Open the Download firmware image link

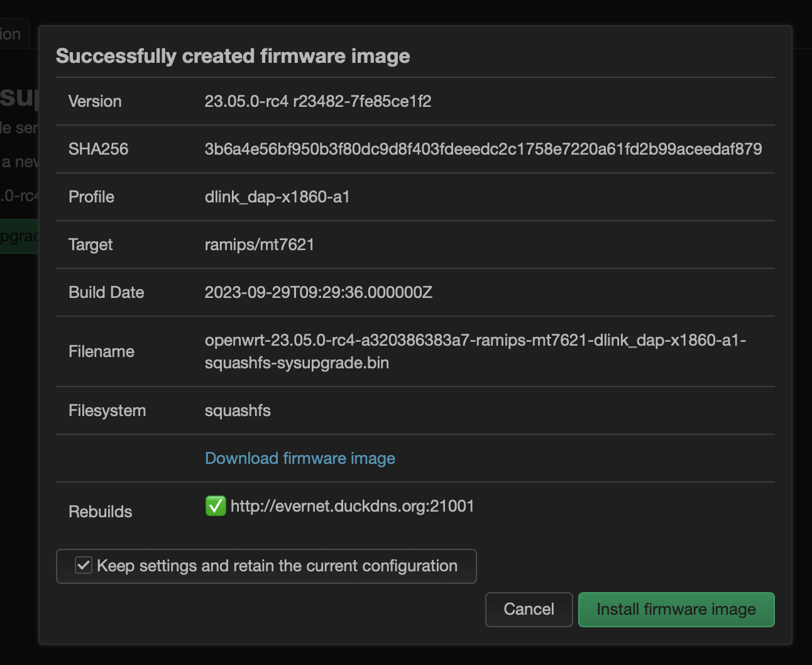pos(300,458)
